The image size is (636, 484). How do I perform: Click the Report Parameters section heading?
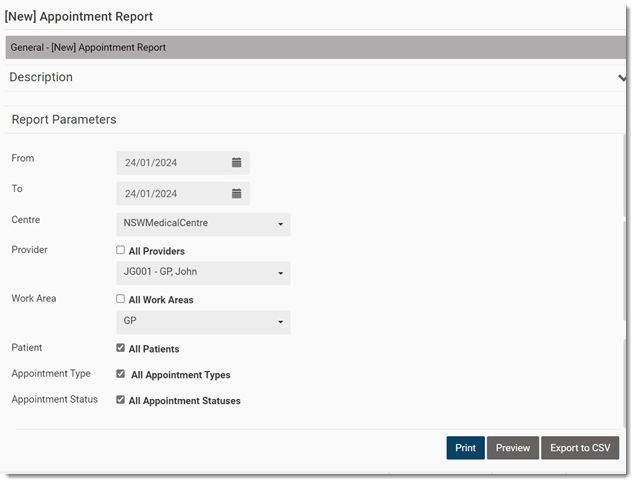[64, 120]
